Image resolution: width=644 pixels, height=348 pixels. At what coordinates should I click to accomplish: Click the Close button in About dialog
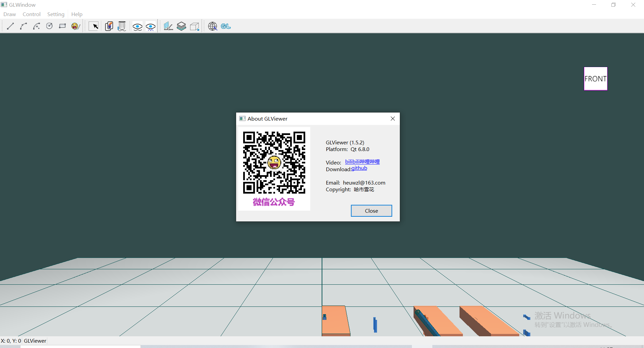tap(371, 211)
